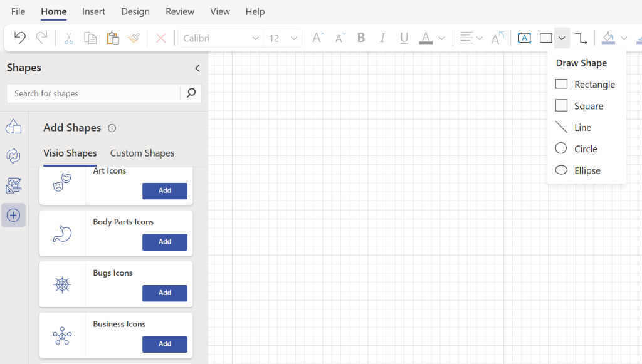The image size is (642, 364).
Task: Toggle Underline formatting
Action: [404, 38]
